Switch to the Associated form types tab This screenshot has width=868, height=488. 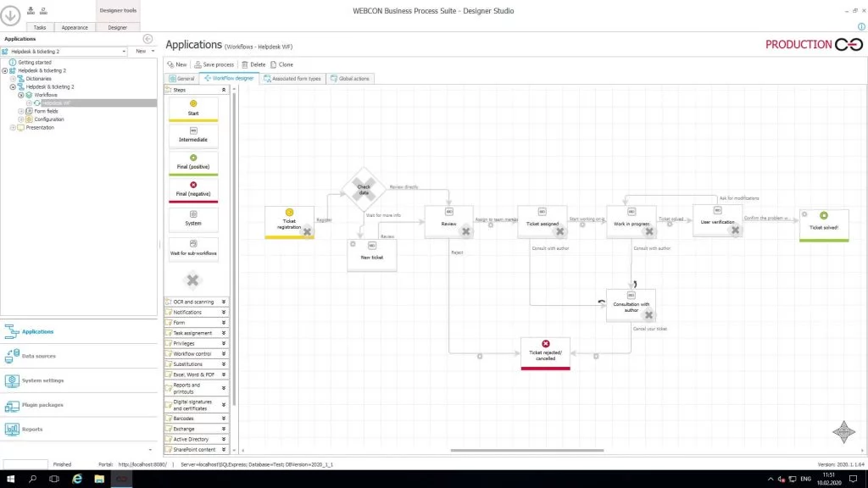tap(292, 79)
